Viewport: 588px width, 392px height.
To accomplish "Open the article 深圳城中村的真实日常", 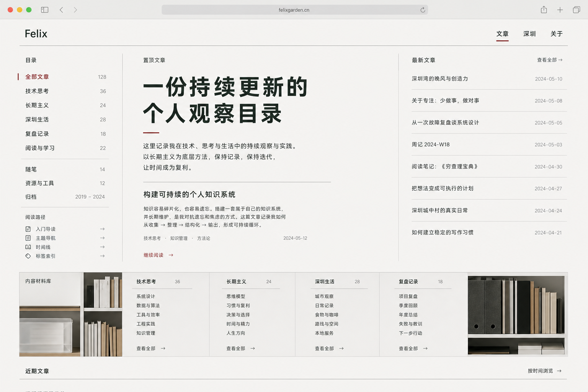I will click(439, 210).
